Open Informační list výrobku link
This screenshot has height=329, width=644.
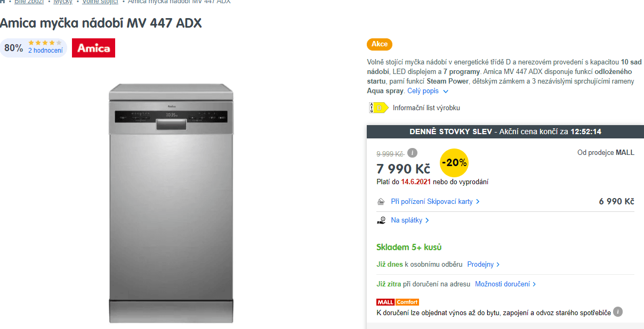426,108
